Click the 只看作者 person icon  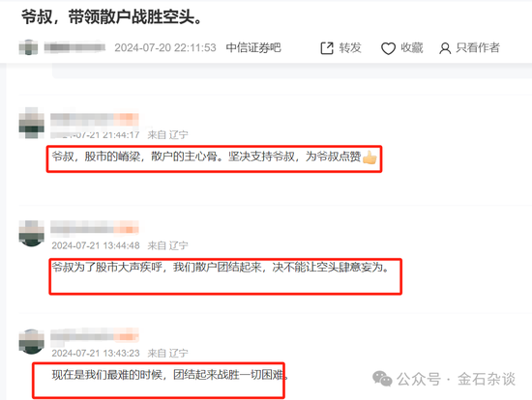tap(445, 48)
